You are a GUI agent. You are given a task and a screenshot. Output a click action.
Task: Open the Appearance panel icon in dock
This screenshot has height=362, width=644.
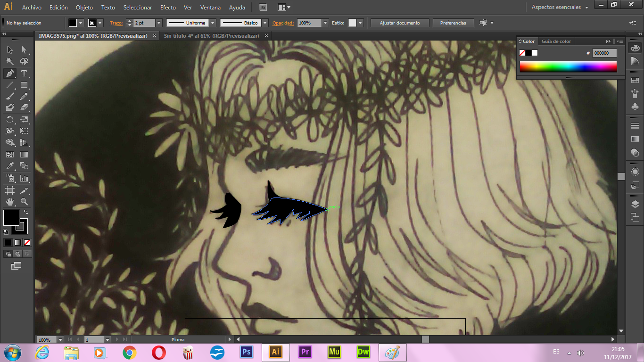(635, 172)
